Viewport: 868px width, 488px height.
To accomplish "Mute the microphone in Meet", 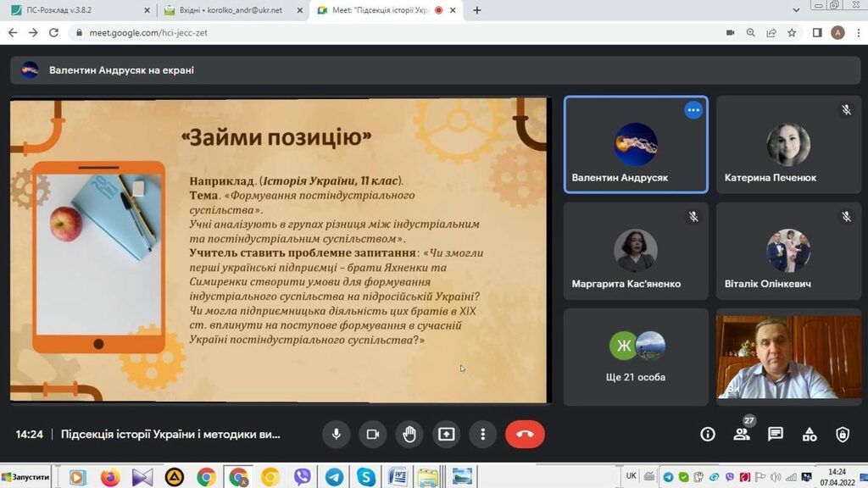I will (x=337, y=434).
